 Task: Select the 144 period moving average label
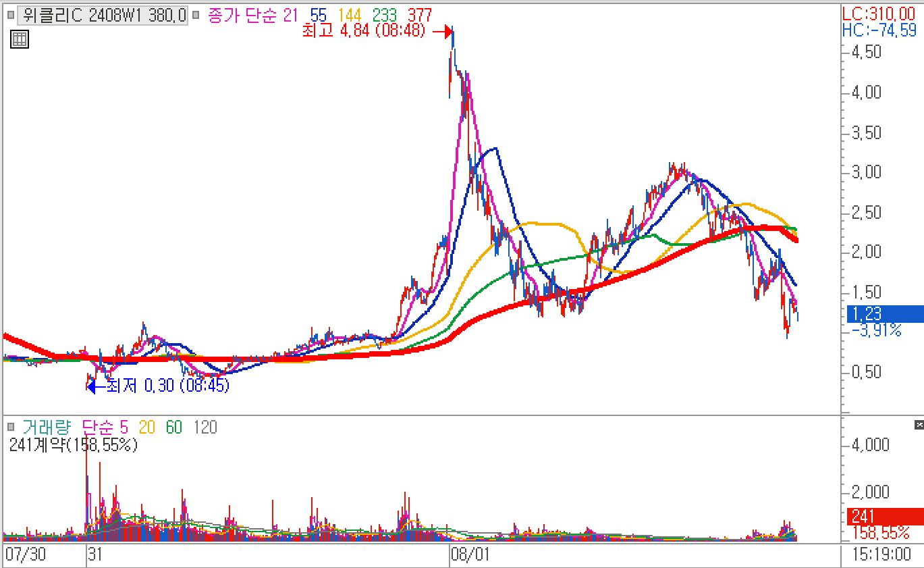[x=350, y=15]
